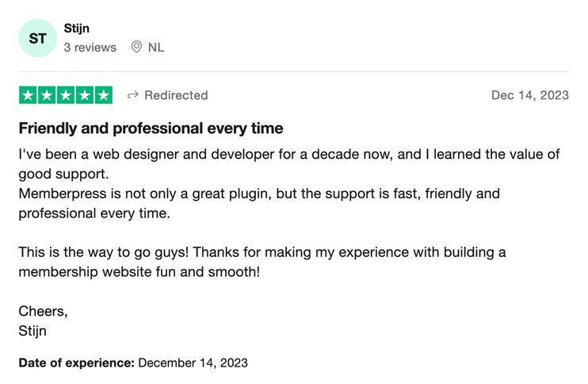Select the NL country label

(x=156, y=48)
